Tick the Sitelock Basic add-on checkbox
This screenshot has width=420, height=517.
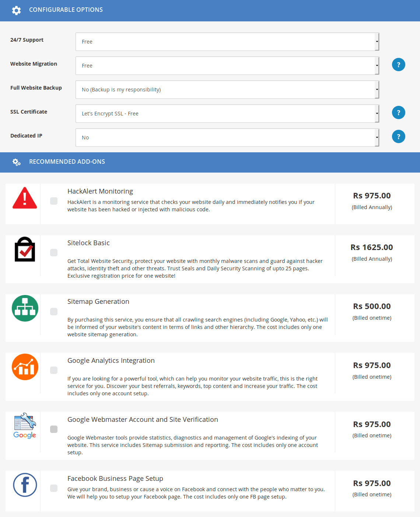[x=54, y=253]
